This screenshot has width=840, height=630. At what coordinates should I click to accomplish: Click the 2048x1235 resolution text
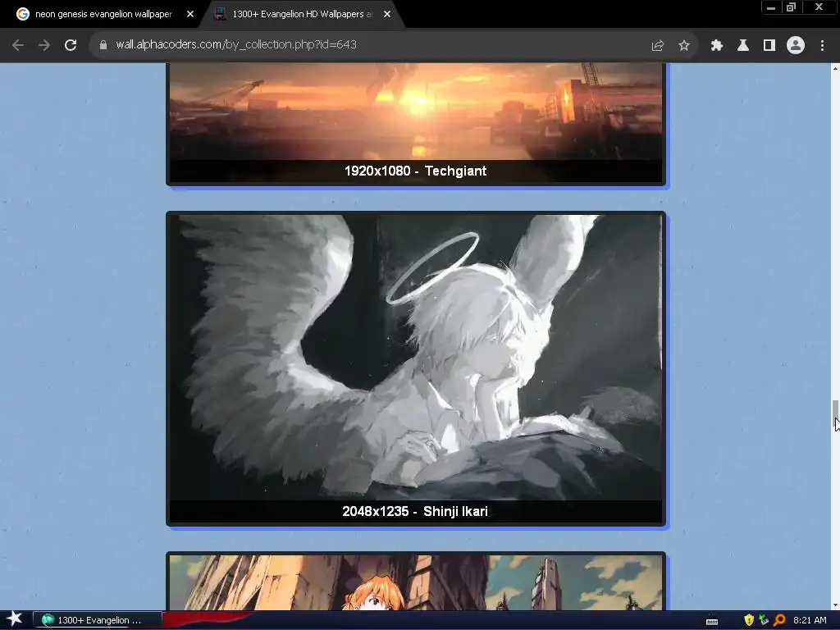[376, 511]
